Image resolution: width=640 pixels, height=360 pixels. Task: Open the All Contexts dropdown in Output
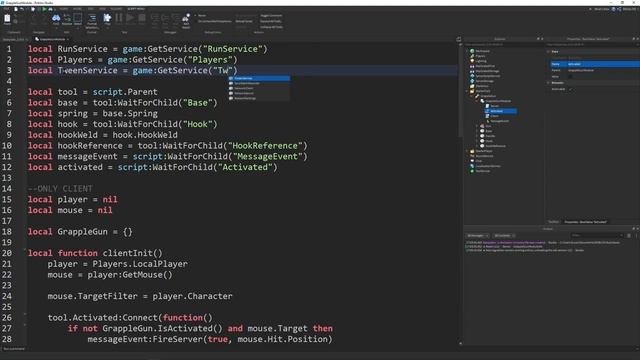pyautogui.click(x=504, y=236)
